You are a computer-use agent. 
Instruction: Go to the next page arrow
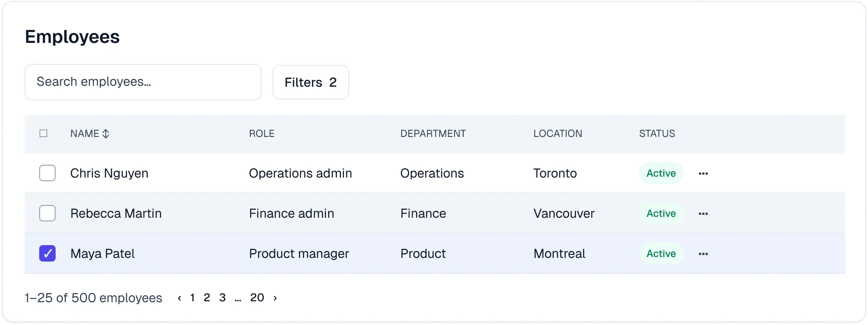point(275,298)
